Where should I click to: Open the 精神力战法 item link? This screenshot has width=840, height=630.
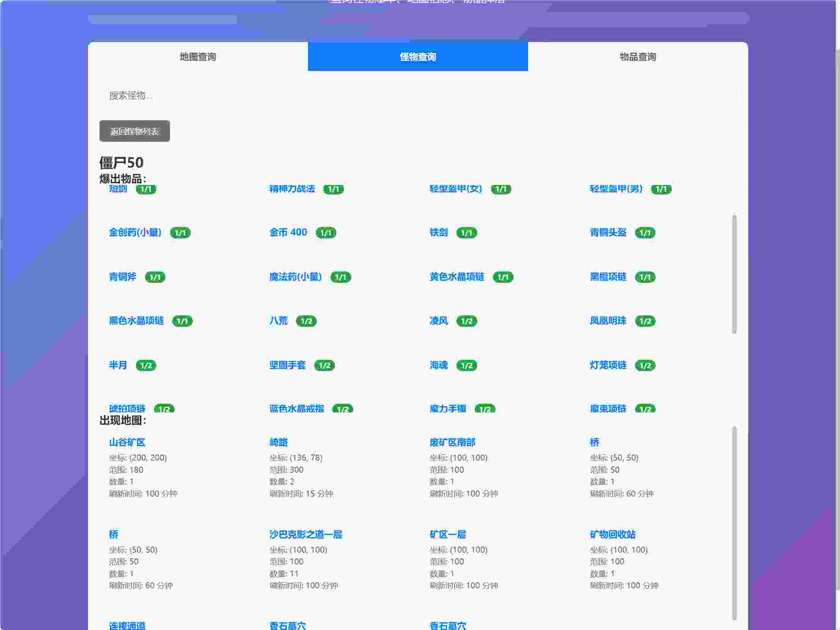[291, 189]
